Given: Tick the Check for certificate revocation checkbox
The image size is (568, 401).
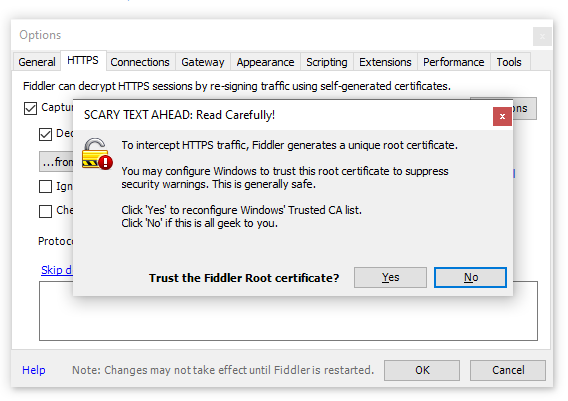Looking at the screenshot, I should 45,211.
